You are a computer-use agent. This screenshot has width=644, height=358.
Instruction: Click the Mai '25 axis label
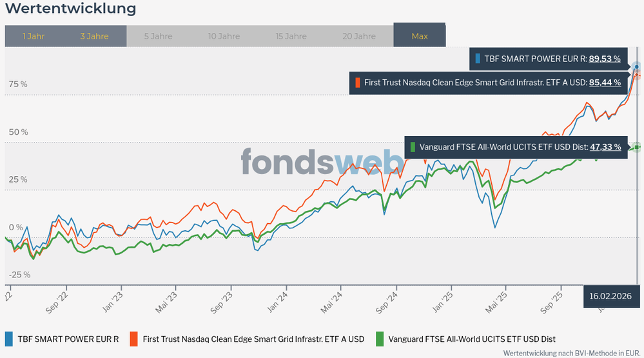(x=496, y=303)
